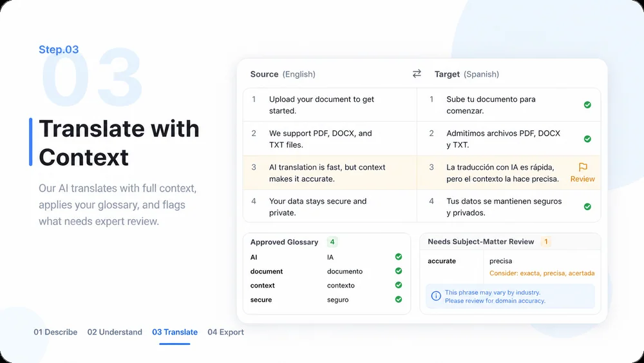Click glossary source term 'secure'
The height and width of the screenshot is (363, 644).
tap(261, 300)
